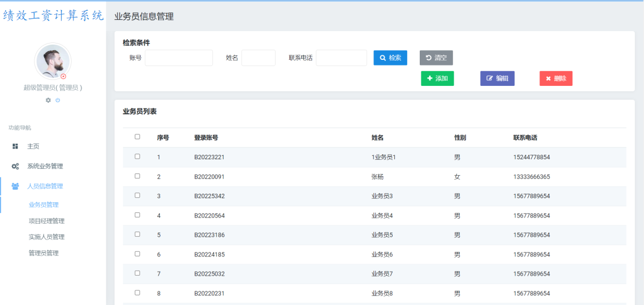
Task: Focus the 姓名 search input field
Action: point(258,58)
